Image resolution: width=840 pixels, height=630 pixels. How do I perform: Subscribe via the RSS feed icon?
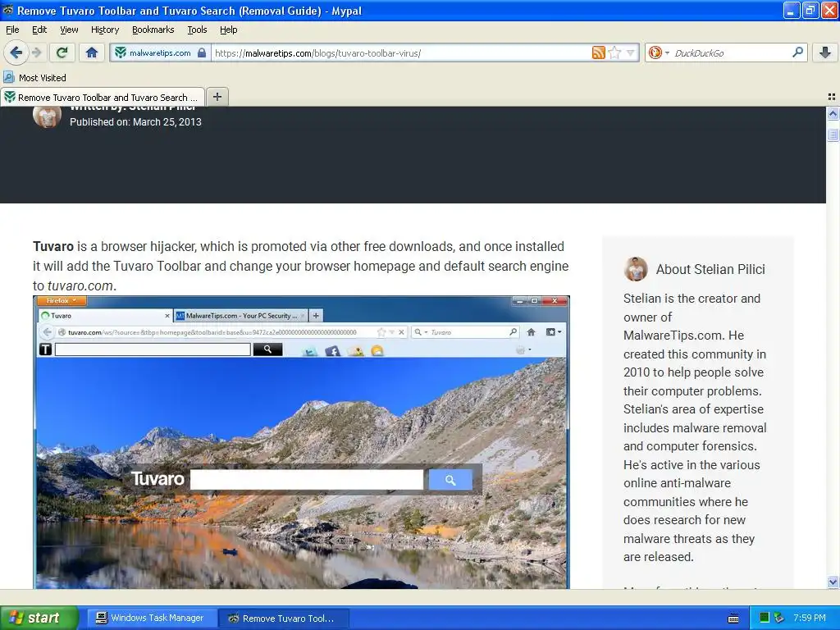(x=598, y=52)
